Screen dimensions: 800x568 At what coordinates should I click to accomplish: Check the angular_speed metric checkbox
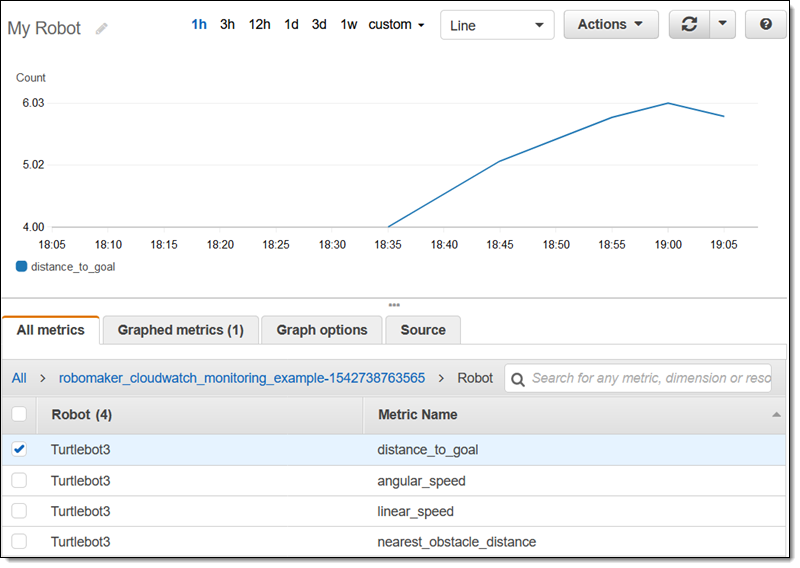click(19, 481)
